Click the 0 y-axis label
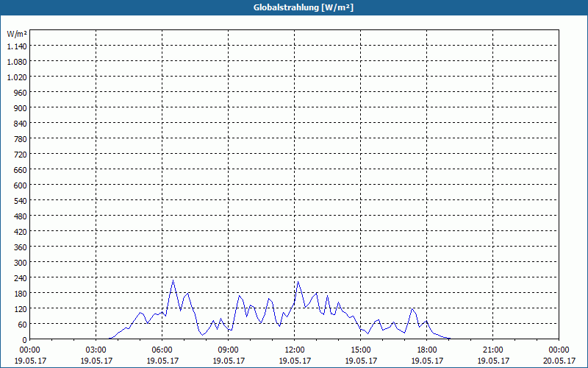Image resolution: width=588 pixels, height=368 pixels. [25, 340]
